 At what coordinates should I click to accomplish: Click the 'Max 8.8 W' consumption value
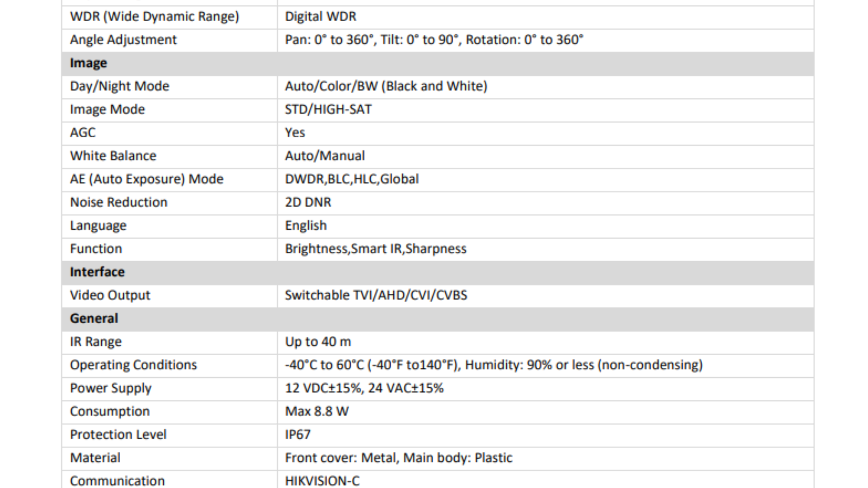tap(316, 412)
